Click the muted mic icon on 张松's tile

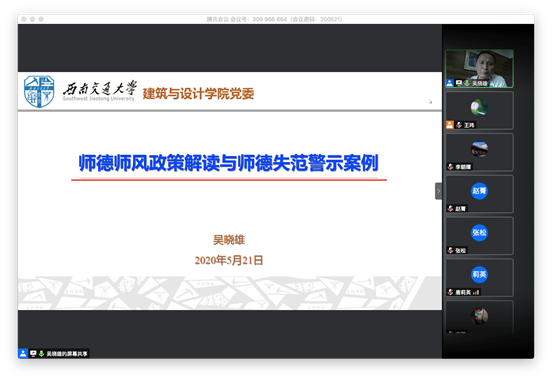451,250
